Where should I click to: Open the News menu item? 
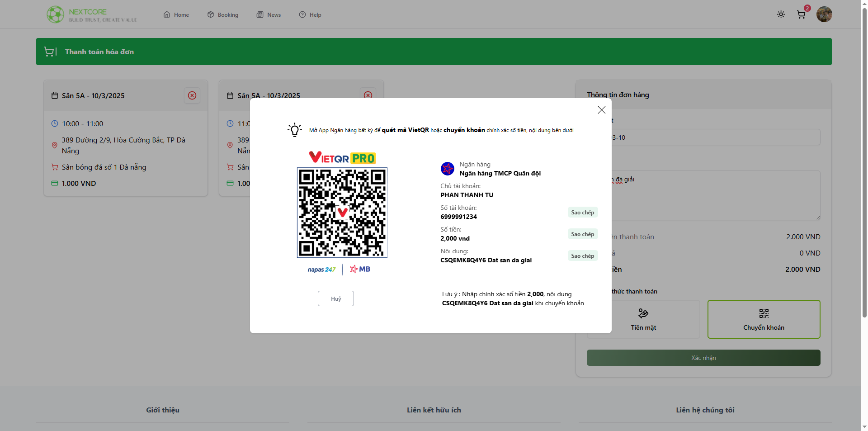coord(269,15)
